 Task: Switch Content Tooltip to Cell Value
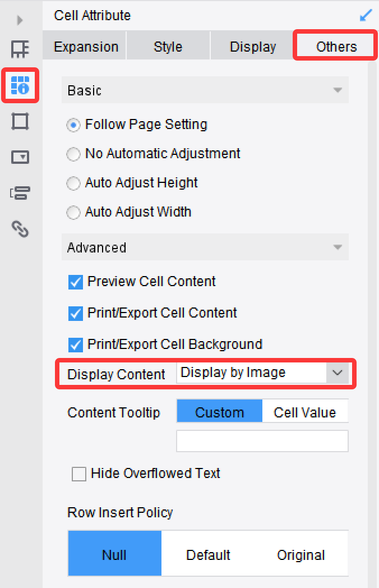pos(305,411)
